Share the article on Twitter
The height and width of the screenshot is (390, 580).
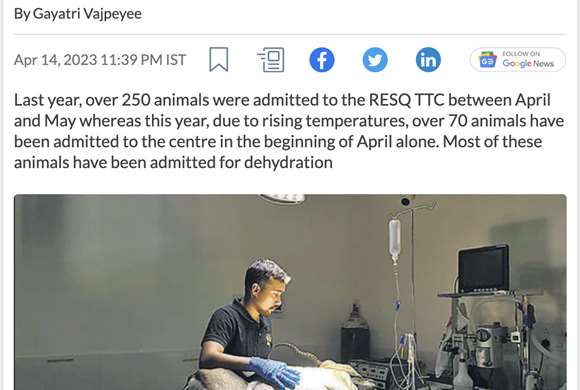click(x=375, y=60)
